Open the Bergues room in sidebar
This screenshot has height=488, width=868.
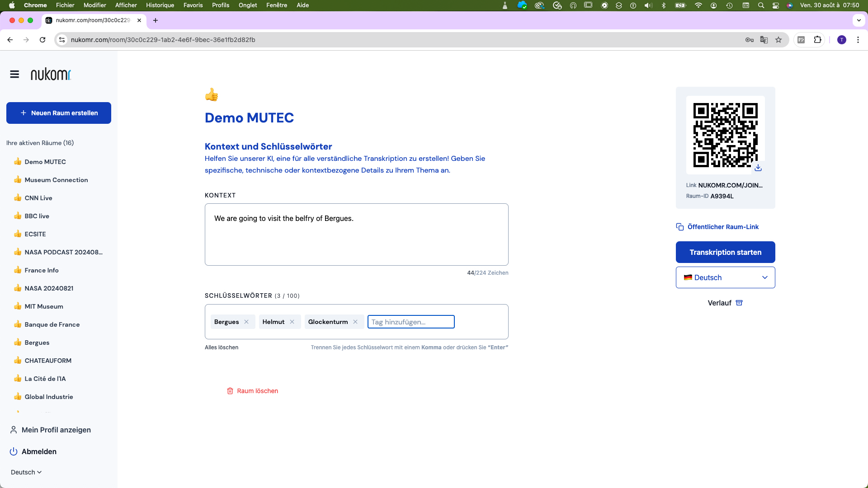(37, 343)
